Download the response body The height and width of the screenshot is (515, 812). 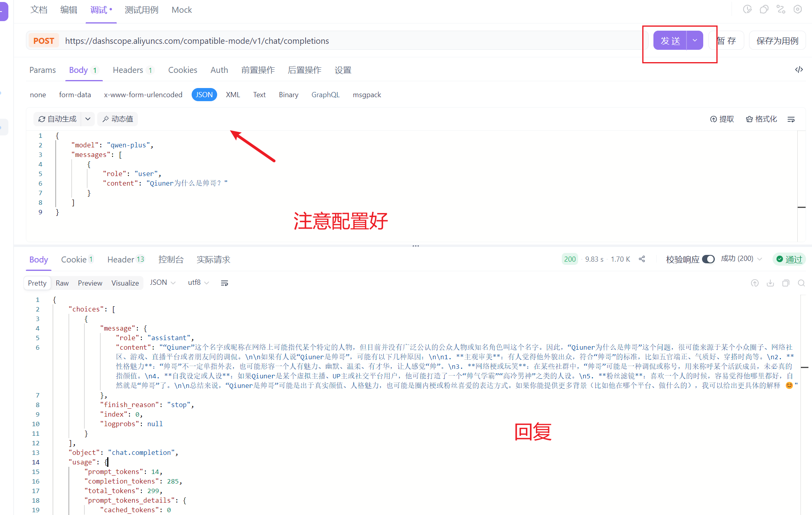pyautogui.click(x=770, y=283)
